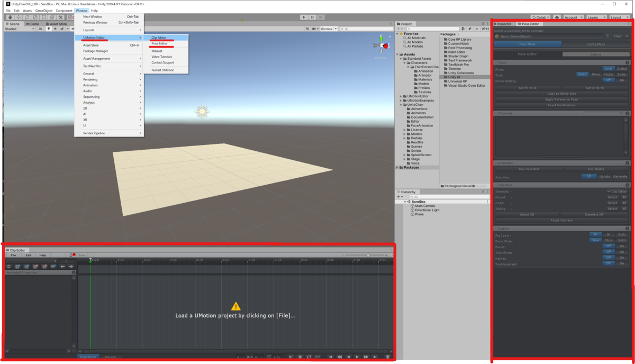This screenshot has height=364, width=635.
Task: Turn Mirror Editing Off
Action: point(609,80)
